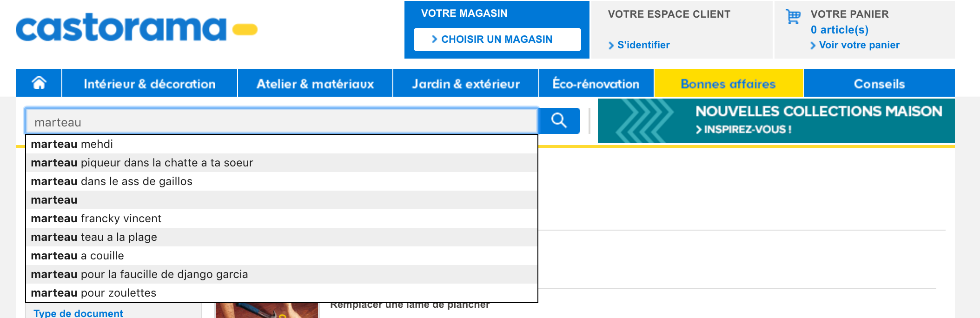Choose the "marteau mehdi" suggestion
The width and height of the screenshot is (980, 318).
point(72,144)
